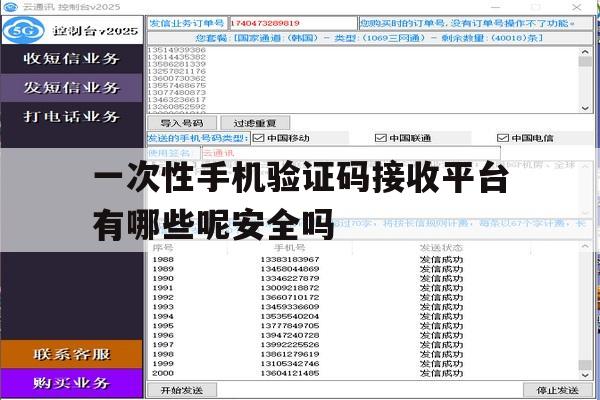Select phone number 13105342746
This screenshot has height=400, width=600.
coord(290,364)
